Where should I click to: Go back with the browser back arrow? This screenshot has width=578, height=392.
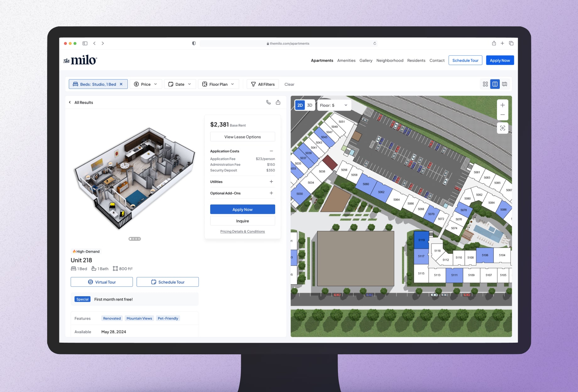pyautogui.click(x=94, y=43)
